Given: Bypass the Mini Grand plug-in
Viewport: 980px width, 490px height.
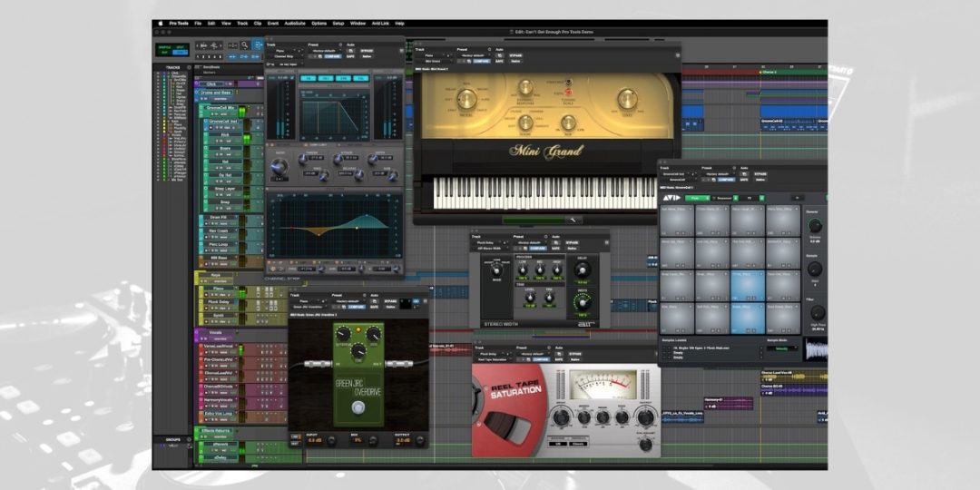Looking at the screenshot, I should (515, 55).
